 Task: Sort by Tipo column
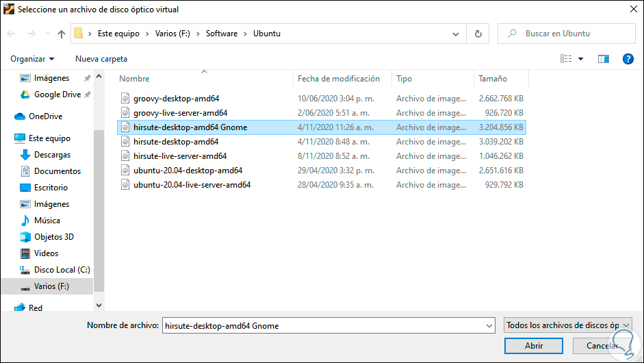point(404,79)
